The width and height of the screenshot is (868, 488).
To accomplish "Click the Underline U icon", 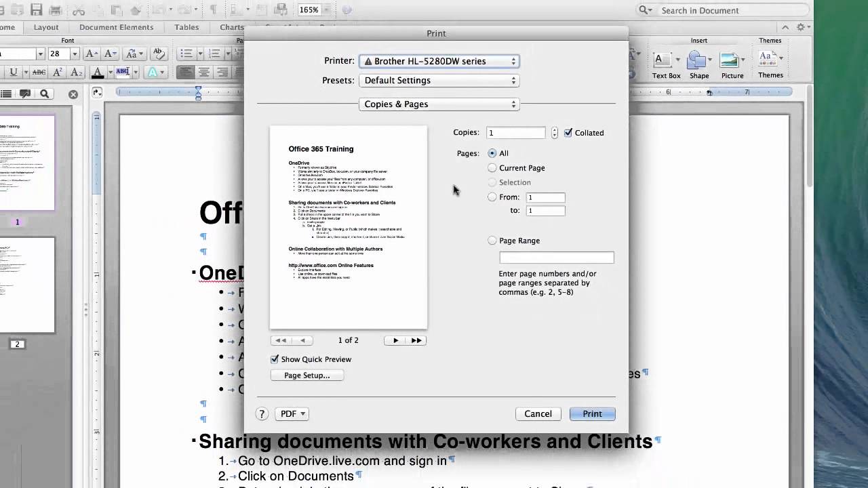I will point(13,72).
